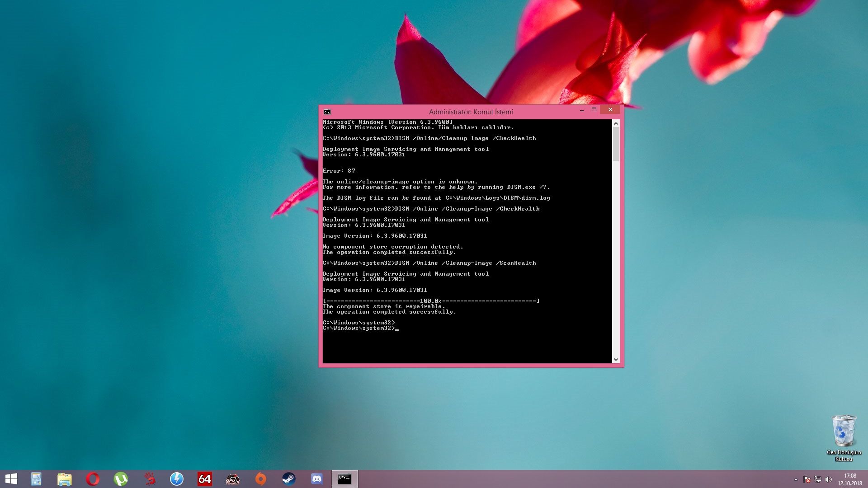Open Discord from the taskbar

pos(317,479)
